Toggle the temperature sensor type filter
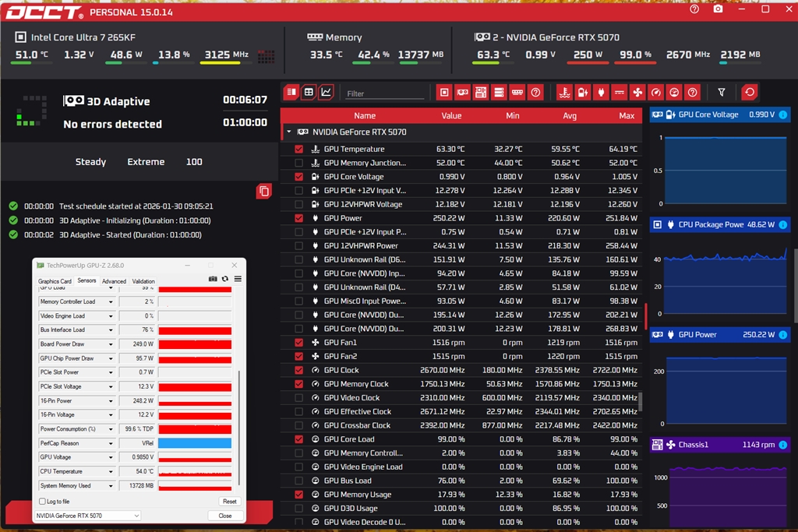798x532 pixels. coord(564,92)
